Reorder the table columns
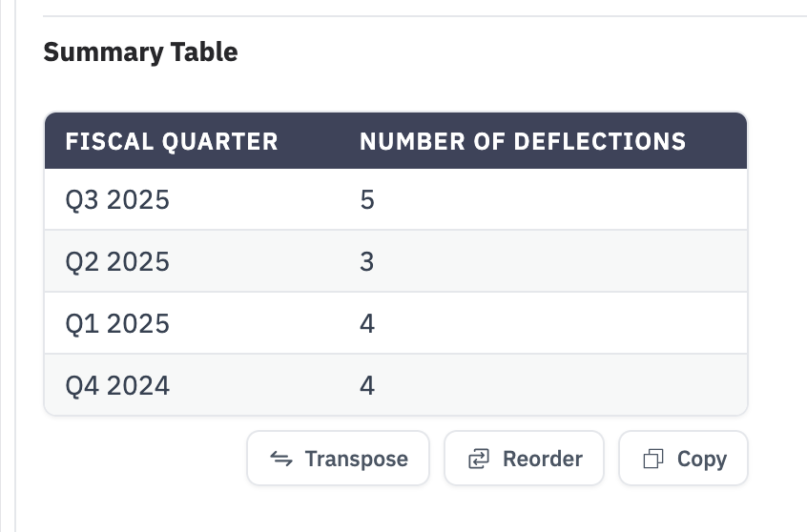Viewport: 807px width, 532px height. click(524, 459)
